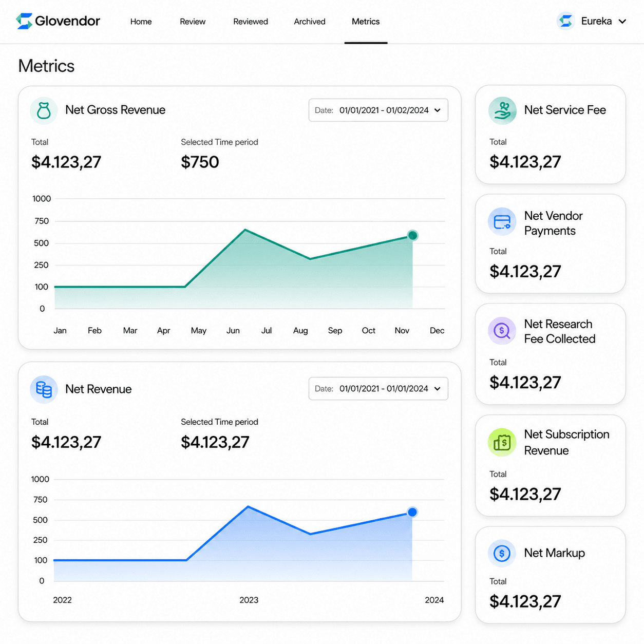644x644 pixels.
Task: Open the Archived tab
Action: [310, 22]
